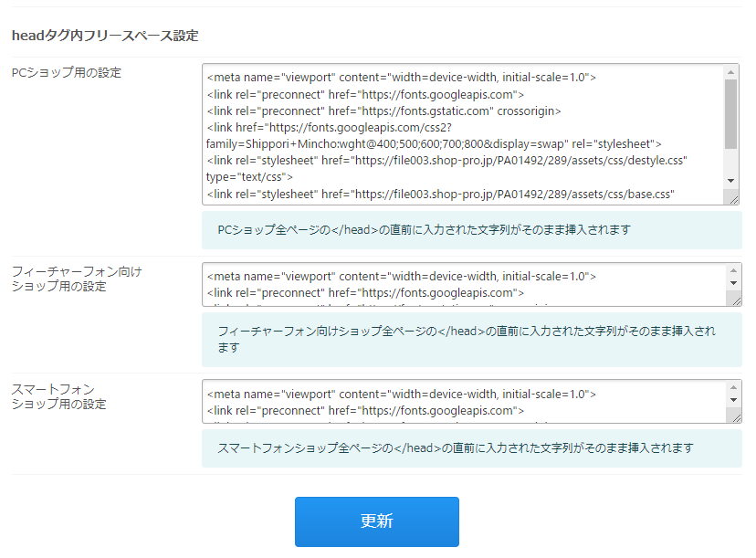Click scroll-down arrow in smartphone shop textarea

click(733, 400)
